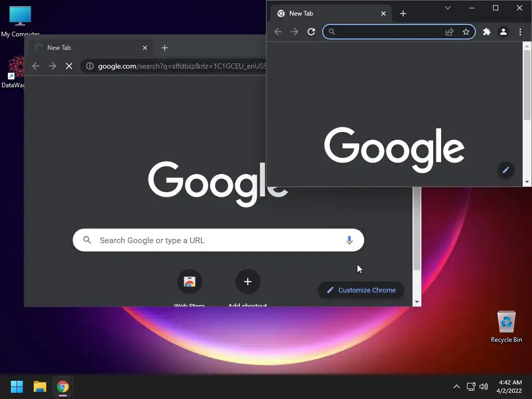Close the New Tab tab in the front window

pyautogui.click(x=383, y=14)
